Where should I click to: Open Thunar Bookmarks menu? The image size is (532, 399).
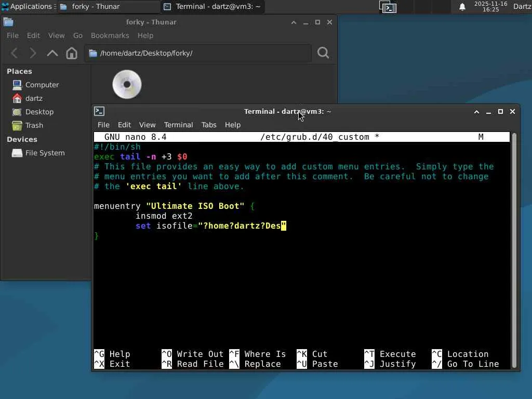coord(110,36)
